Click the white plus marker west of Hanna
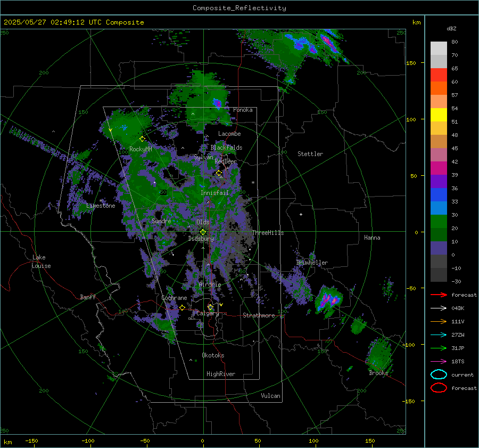Screen dimensions: 479x448 (x=301, y=214)
